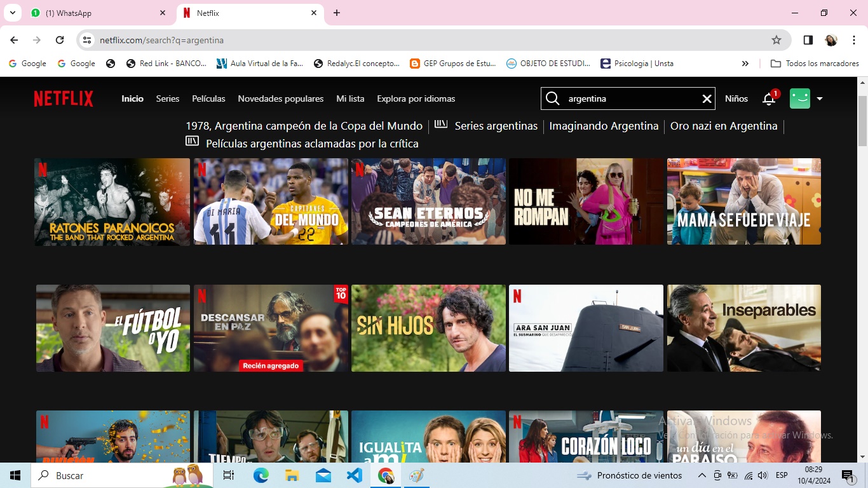Show hidden system tray icons
Screen dimensions: 868x488
(702, 475)
